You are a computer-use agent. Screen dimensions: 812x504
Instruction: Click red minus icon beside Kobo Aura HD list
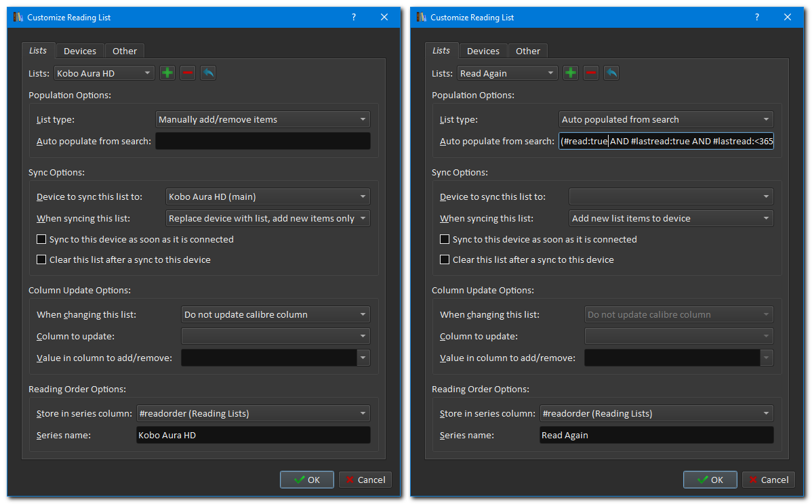coord(188,73)
